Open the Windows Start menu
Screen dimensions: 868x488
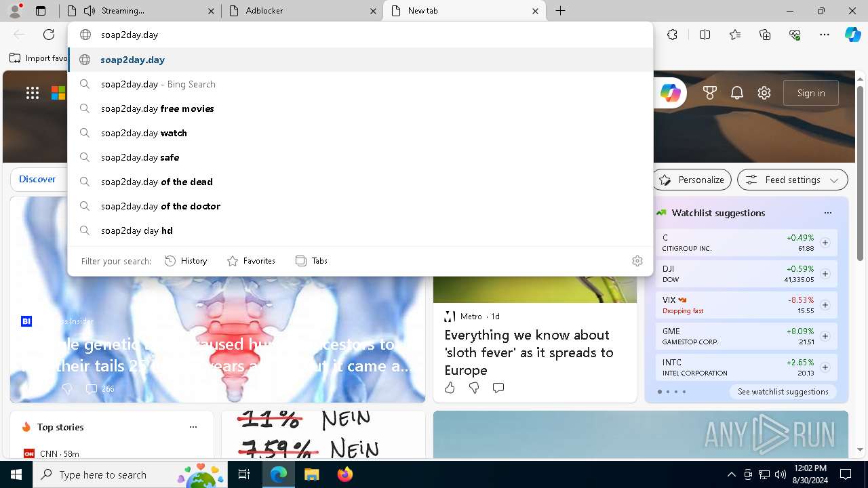tap(16, 474)
